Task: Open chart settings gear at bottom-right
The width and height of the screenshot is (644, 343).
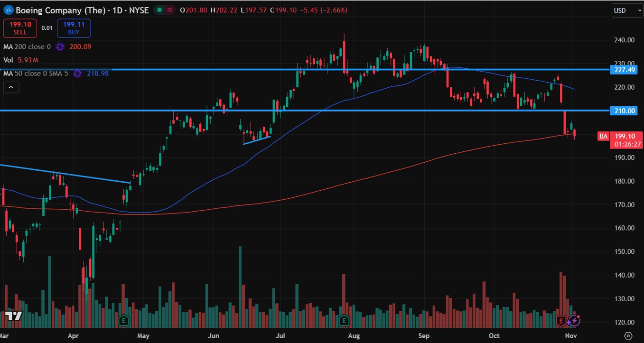Action: (x=628, y=335)
